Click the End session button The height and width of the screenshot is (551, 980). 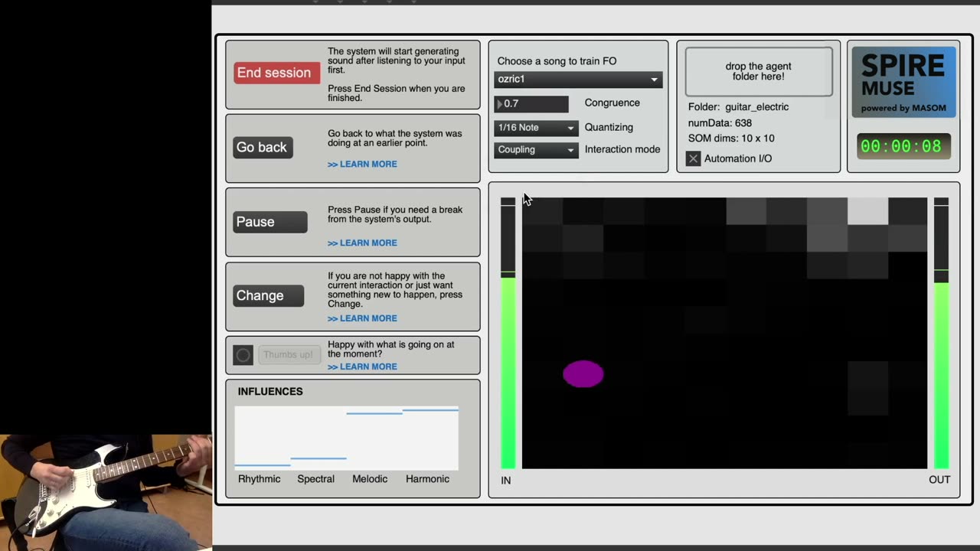tap(276, 73)
